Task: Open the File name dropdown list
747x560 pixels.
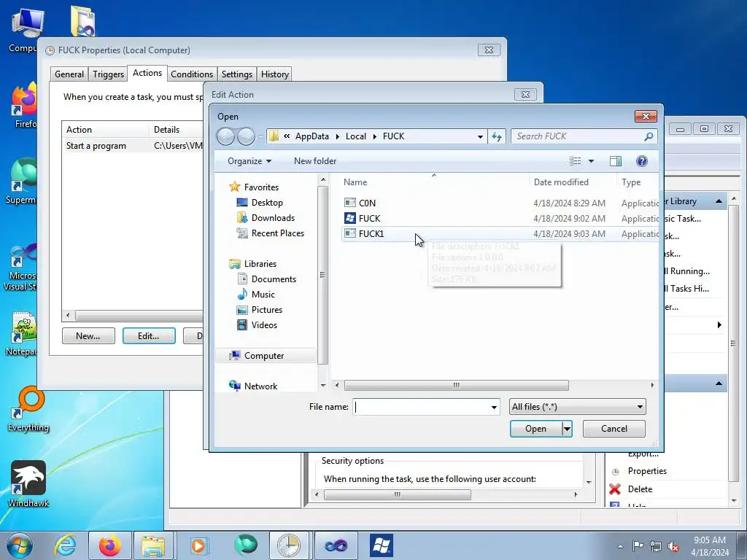Action: [494, 407]
